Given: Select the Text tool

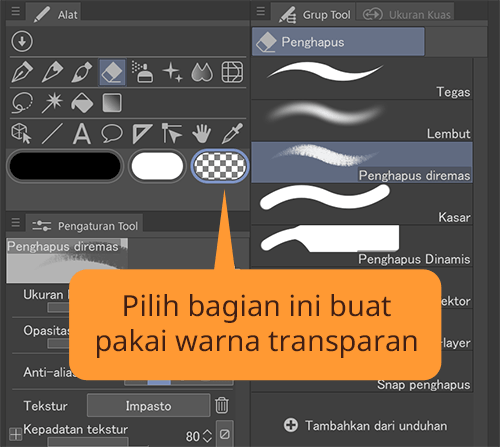Looking at the screenshot, I should [x=82, y=133].
